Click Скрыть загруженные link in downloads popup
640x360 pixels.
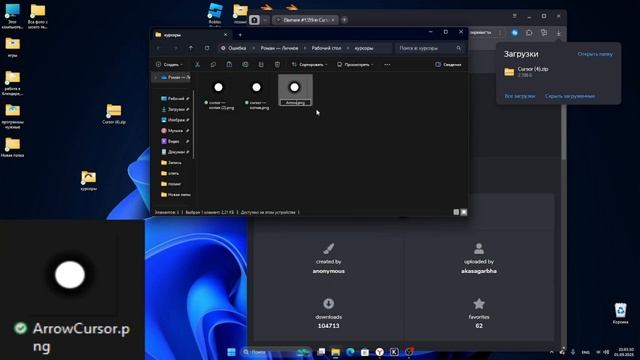click(x=570, y=96)
